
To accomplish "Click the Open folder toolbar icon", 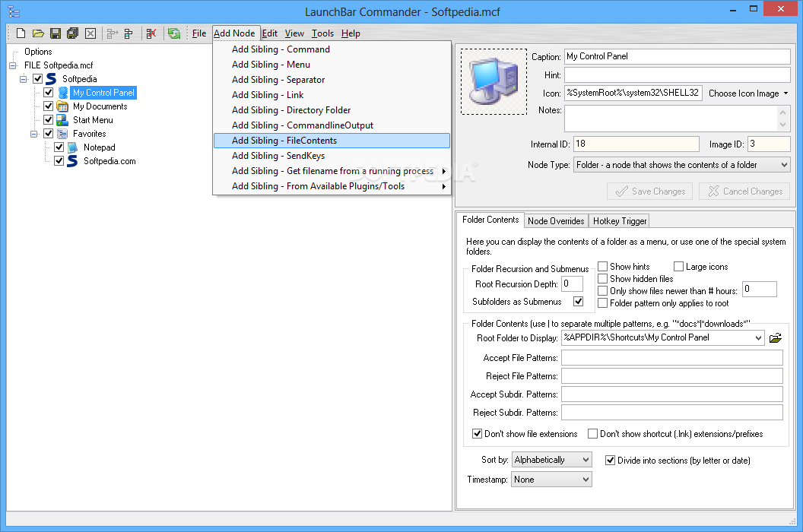I will 39,33.
